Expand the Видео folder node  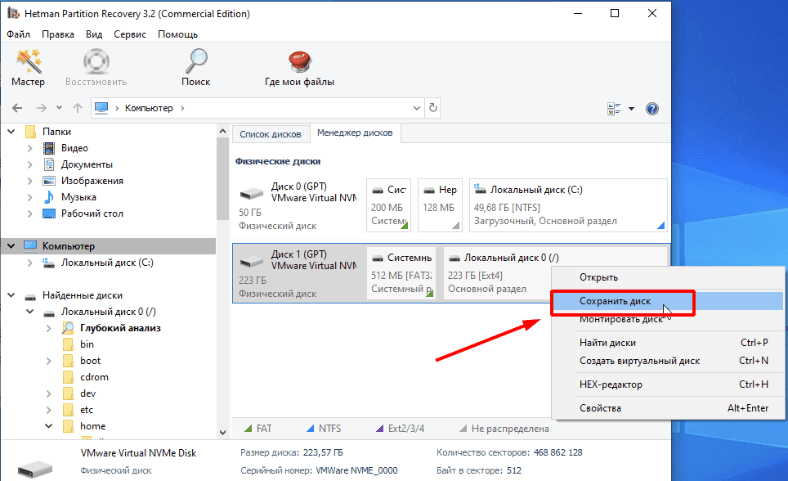30,148
